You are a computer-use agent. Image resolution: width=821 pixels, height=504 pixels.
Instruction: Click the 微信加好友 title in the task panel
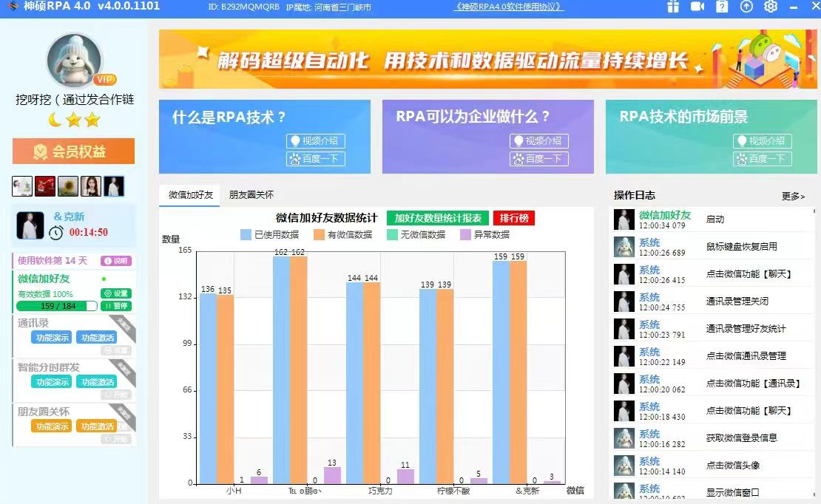[x=44, y=279]
